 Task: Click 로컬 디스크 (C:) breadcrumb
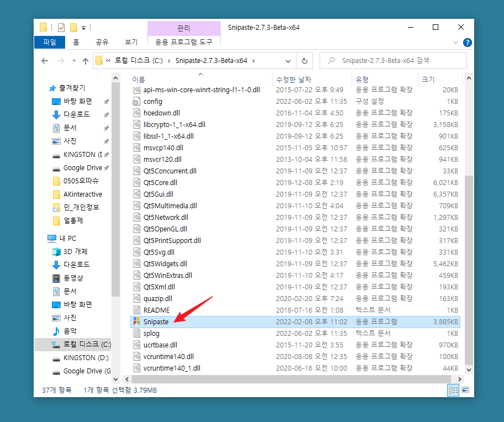(x=139, y=61)
